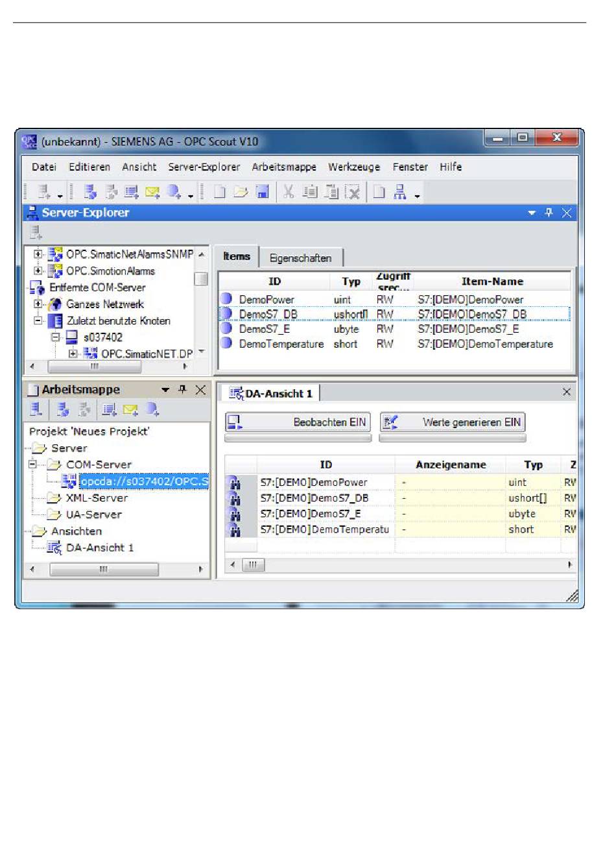Open the Editieren menu

pos(89,167)
